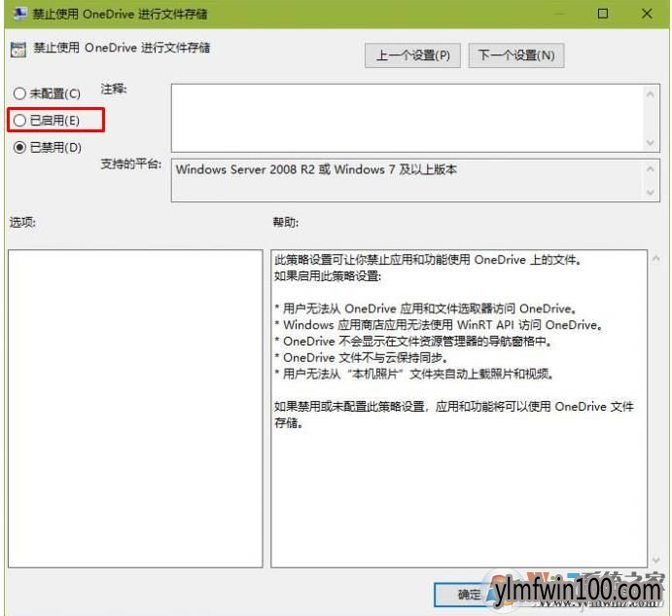Click the 支持的平台 label
This screenshot has height=616, width=672.
(131, 163)
